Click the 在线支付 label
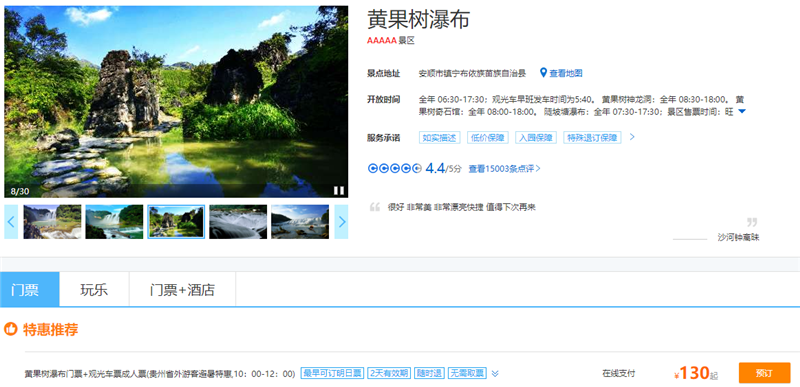The image size is (800, 387). (619, 373)
